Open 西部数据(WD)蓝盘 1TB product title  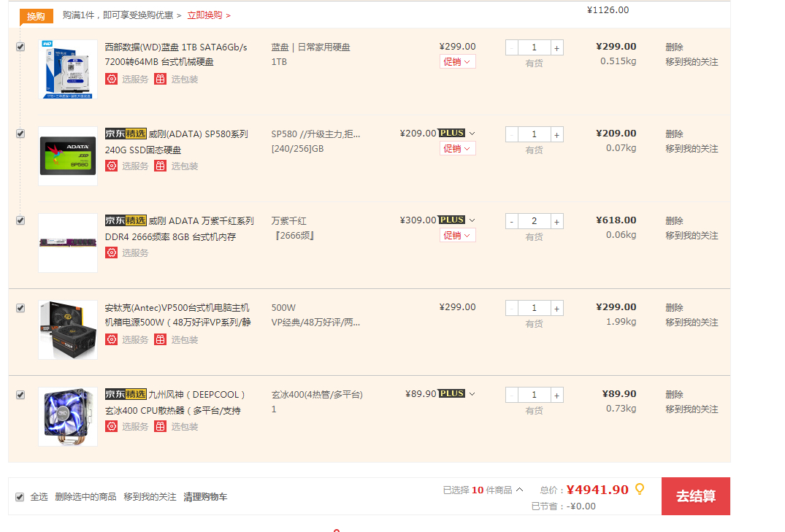(176, 55)
